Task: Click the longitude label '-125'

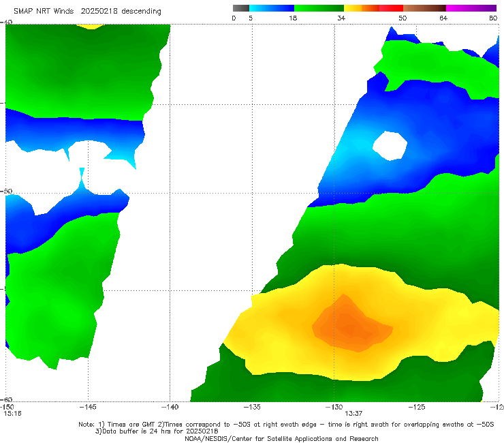Action: point(417,408)
